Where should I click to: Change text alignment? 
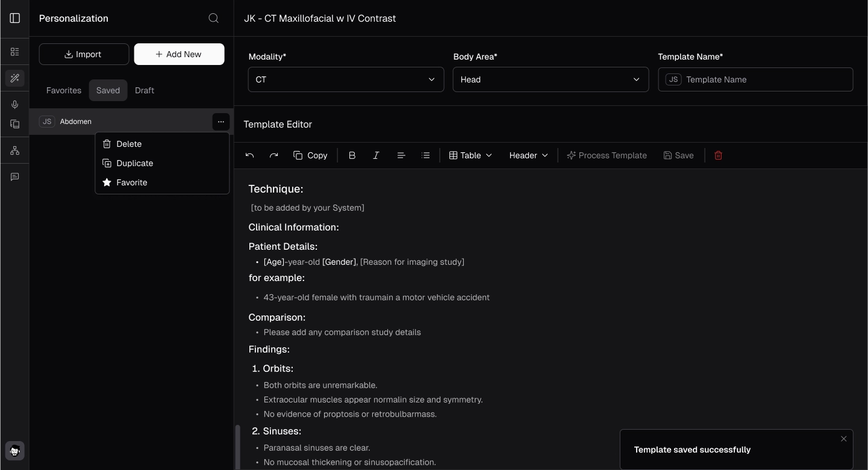tap(401, 155)
